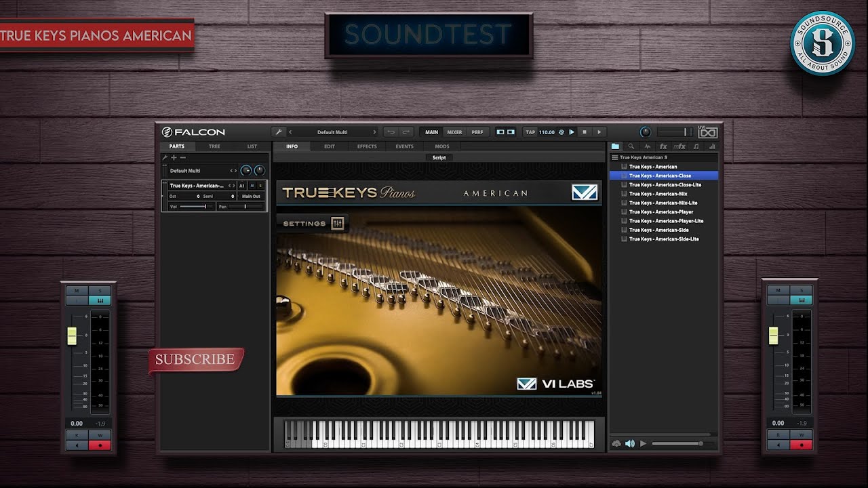Add a new part with plus icon
The width and height of the screenshot is (868, 488).
pyautogui.click(x=174, y=157)
